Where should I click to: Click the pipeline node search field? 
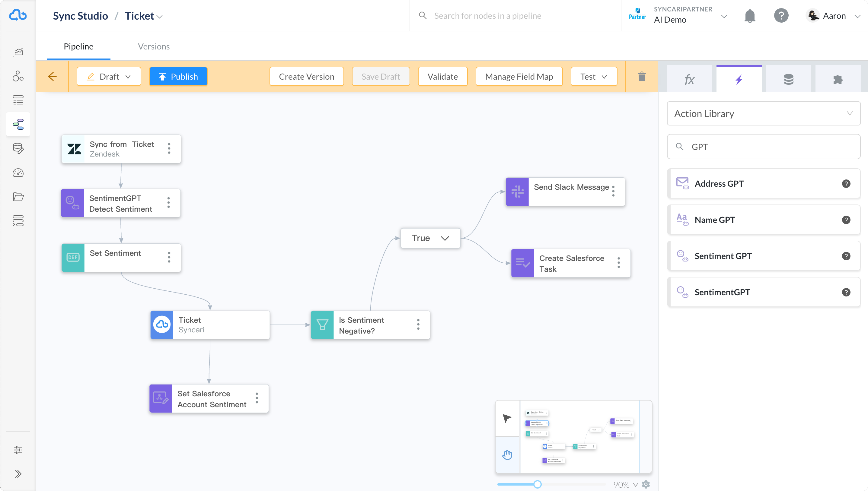point(516,16)
